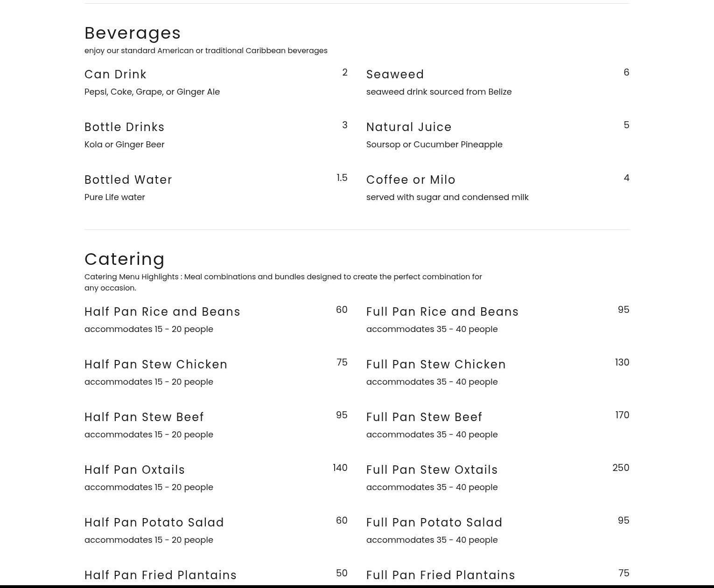Screen dimensions: 714x588
Task: Click the Bottle Drinks item title
Action: (124, 127)
